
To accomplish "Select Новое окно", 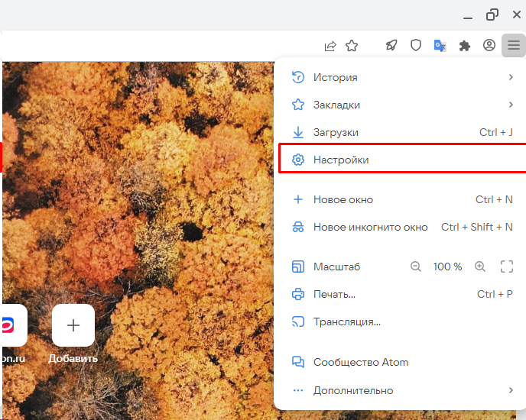I will pos(402,200).
